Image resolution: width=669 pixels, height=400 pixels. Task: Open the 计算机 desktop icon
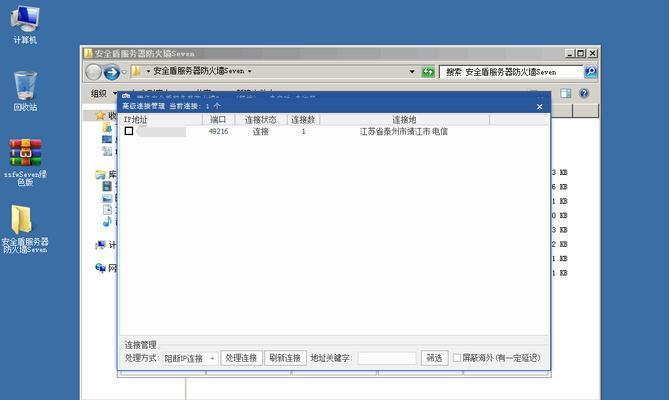point(25,25)
